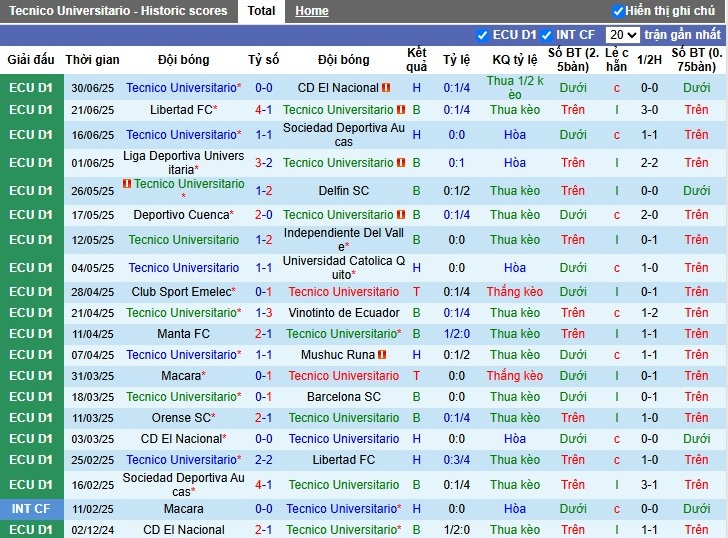The height and width of the screenshot is (538, 728).
Task: Open the 20 recent matches dropdown
Action: [623, 35]
